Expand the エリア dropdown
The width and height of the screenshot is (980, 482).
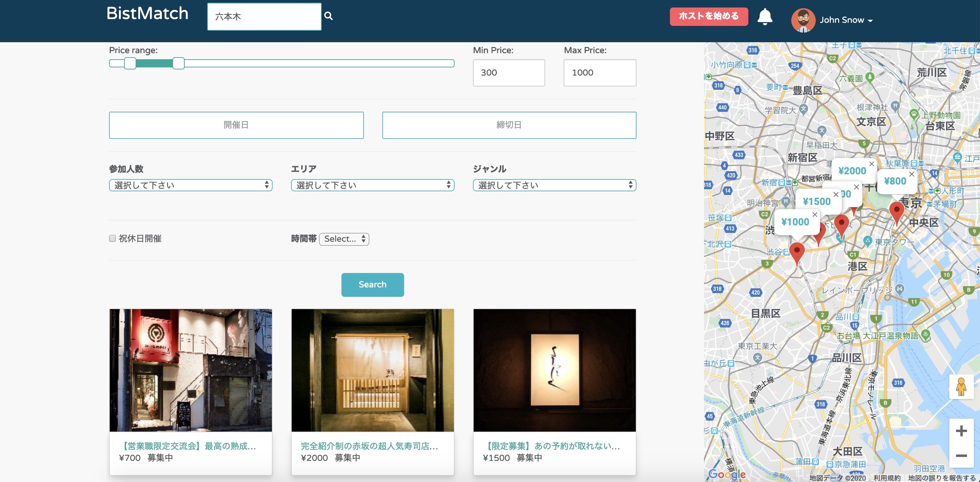click(372, 185)
